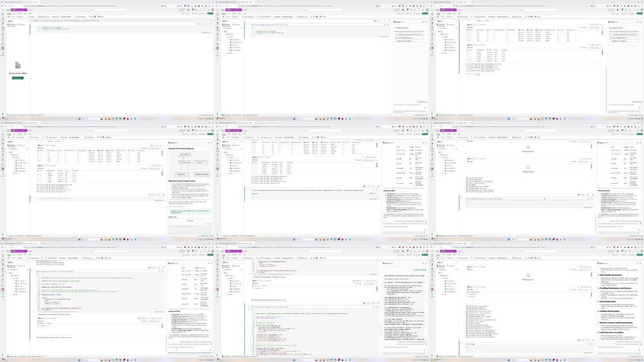Close the Copilot pane in bottom-right frame

click(641, 263)
